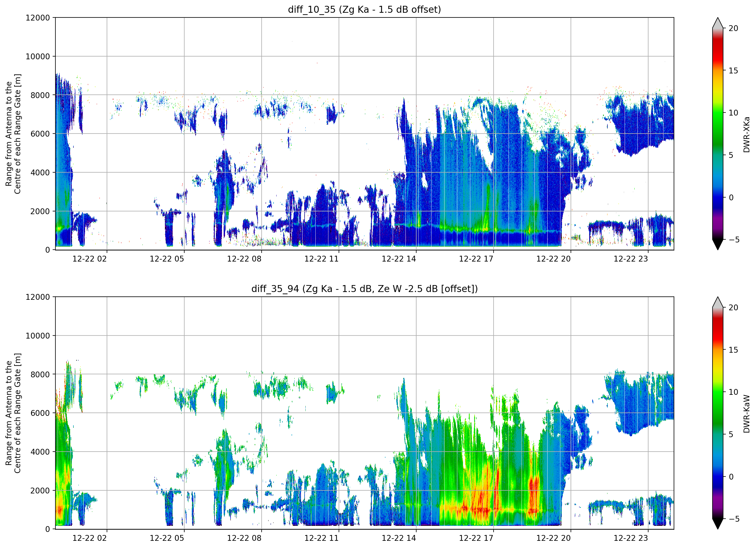The width and height of the screenshot is (756, 548).
Task: Click the '12-22 02' x-tick under the diff_10_35 plot
Action: click(x=90, y=259)
